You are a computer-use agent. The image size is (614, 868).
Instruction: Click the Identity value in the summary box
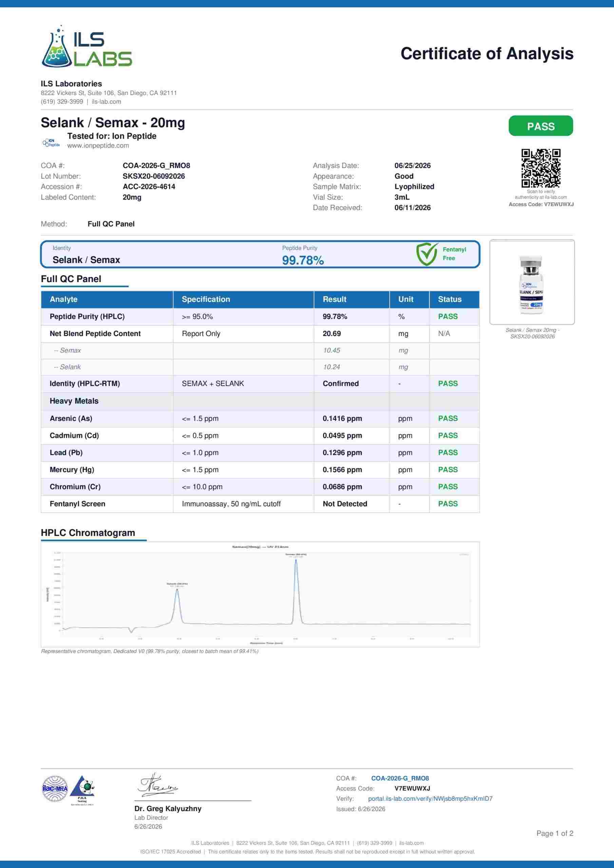click(x=86, y=260)
